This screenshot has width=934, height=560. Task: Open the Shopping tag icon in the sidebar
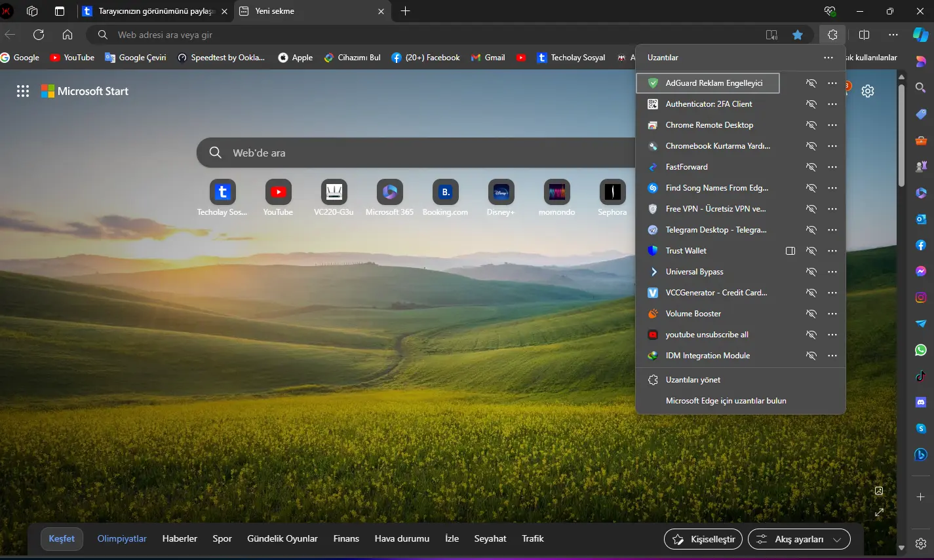pyautogui.click(x=921, y=114)
